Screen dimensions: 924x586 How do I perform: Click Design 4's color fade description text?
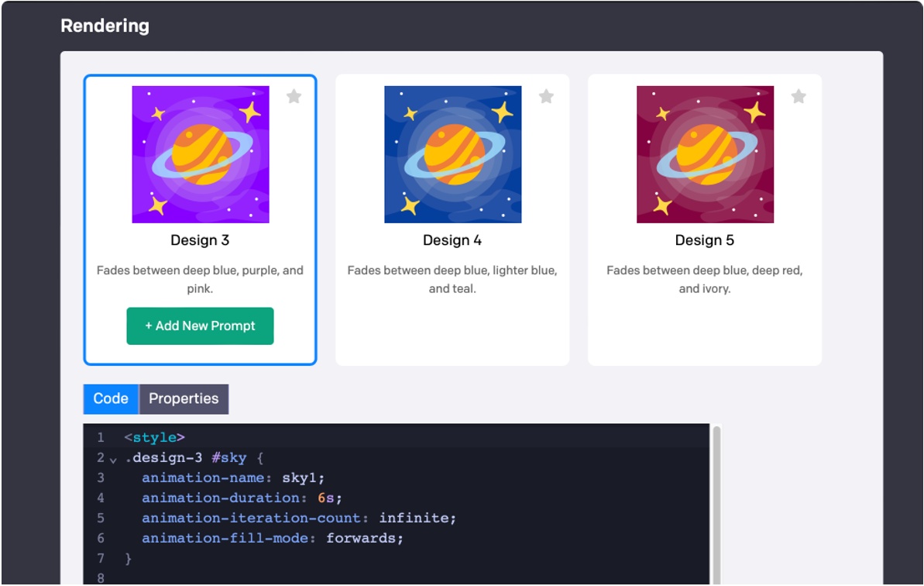click(452, 279)
